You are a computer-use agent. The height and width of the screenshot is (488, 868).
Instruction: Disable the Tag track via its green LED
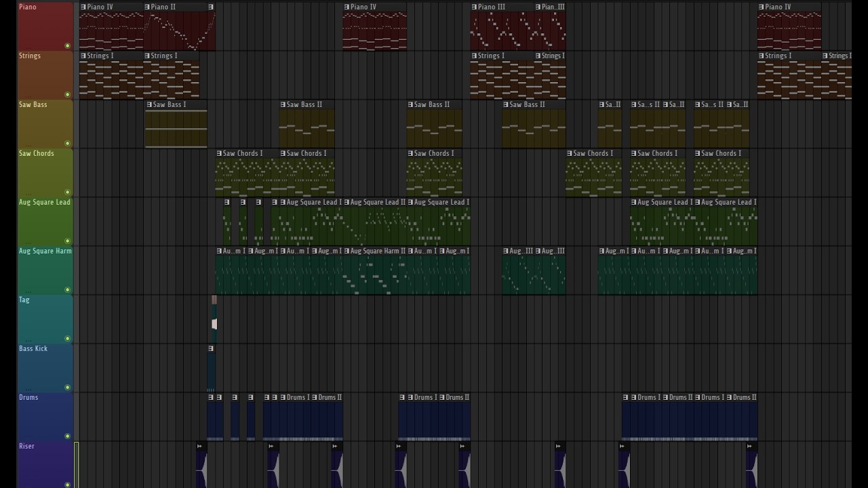pos(67,339)
